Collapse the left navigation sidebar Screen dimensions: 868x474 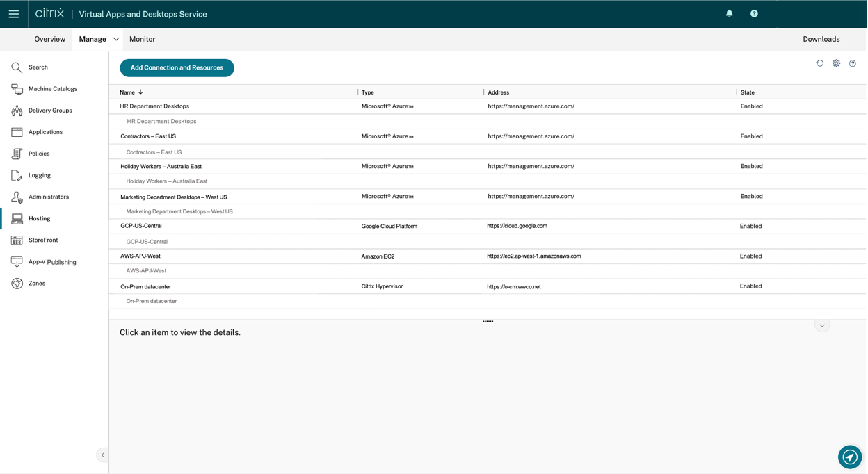[x=102, y=455]
